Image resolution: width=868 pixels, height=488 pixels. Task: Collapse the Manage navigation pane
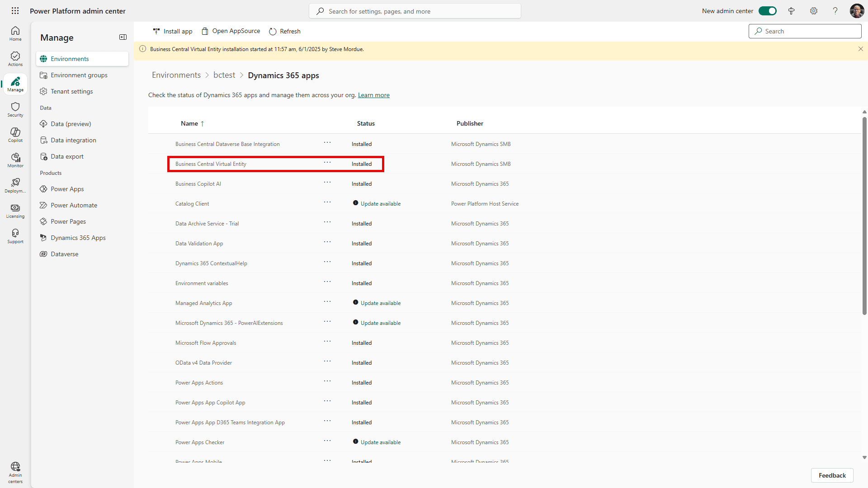coord(123,37)
